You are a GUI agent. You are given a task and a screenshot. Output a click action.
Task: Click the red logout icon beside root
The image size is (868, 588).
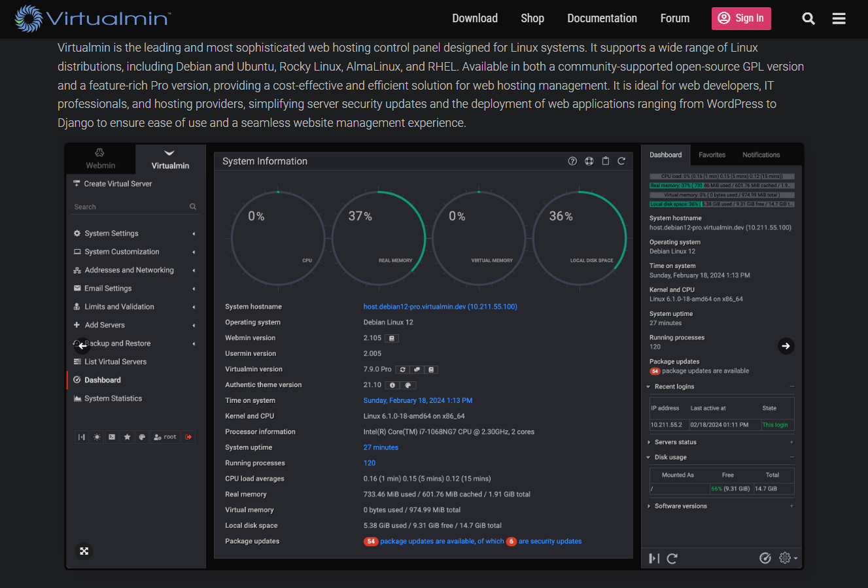tap(188, 437)
